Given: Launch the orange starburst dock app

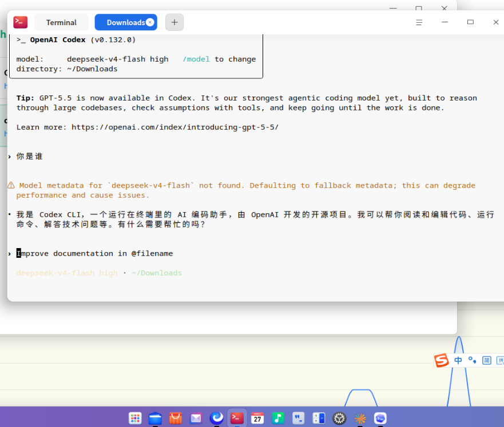Looking at the screenshot, I should [360, 418].
